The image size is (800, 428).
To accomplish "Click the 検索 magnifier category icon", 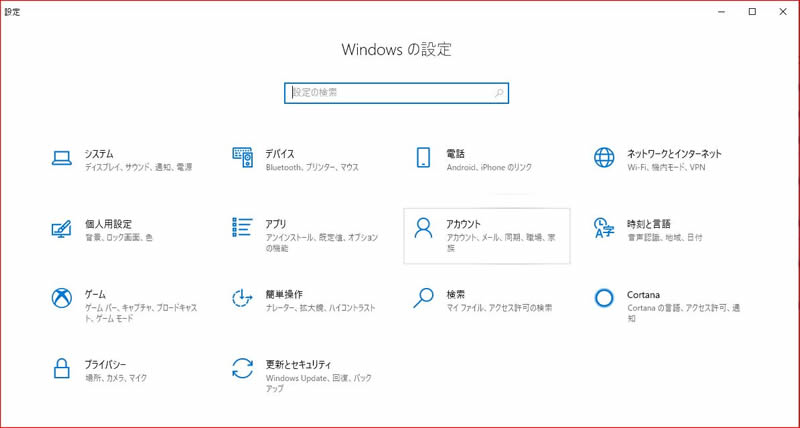I will pos(423,298).
